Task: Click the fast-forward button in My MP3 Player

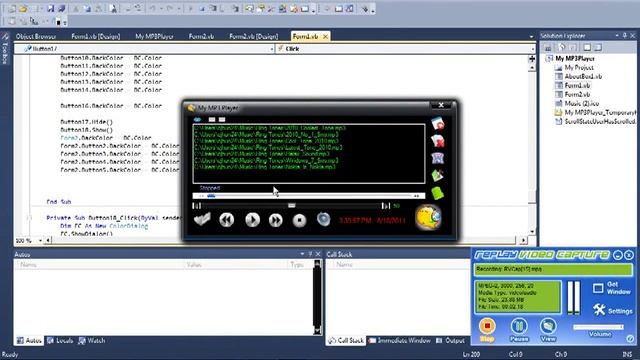Action: (x=276, y=220)
